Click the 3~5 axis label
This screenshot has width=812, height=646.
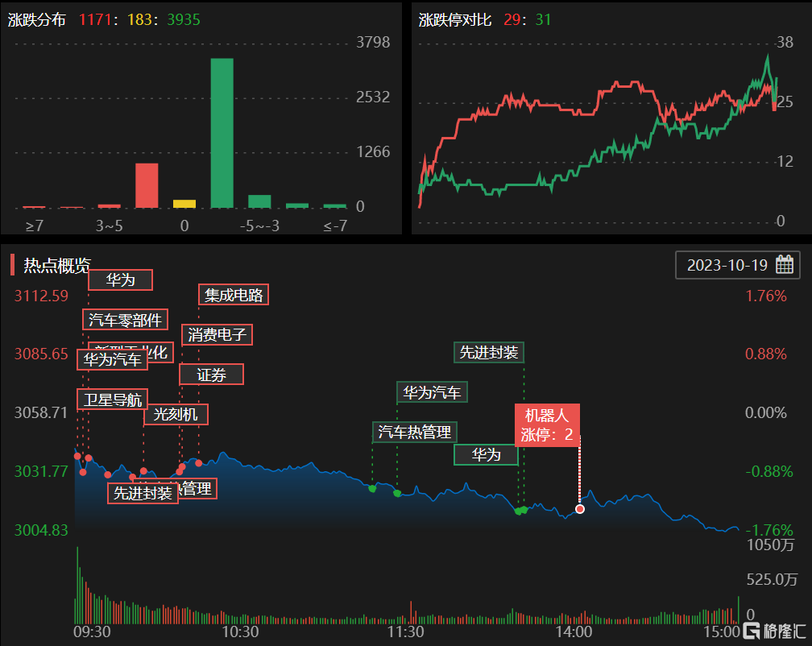[110, 226]
